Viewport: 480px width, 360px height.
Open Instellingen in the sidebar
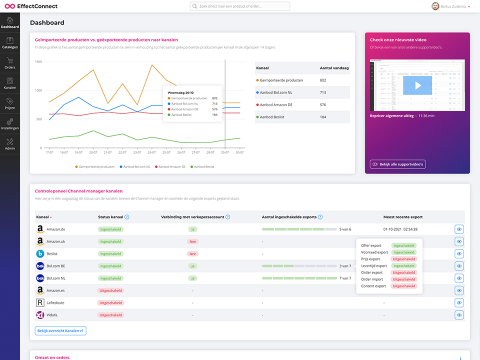[x=10, y=124]
